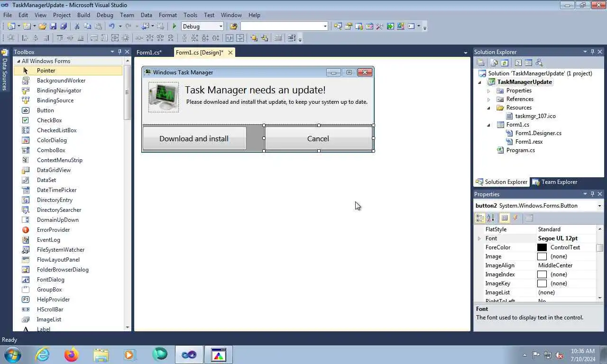Open the Debug menu
This screenshot has height=364, width=607.
(x=105, y=15)
